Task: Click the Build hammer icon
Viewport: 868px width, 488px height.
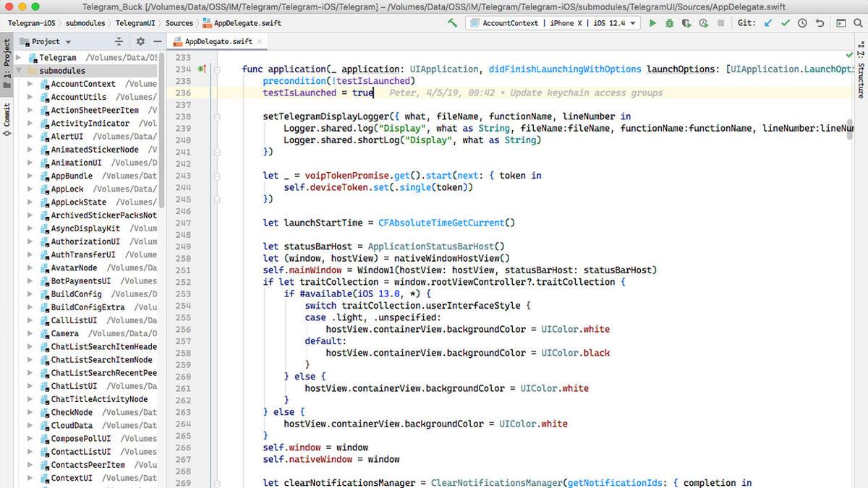Action: point(453,23)
